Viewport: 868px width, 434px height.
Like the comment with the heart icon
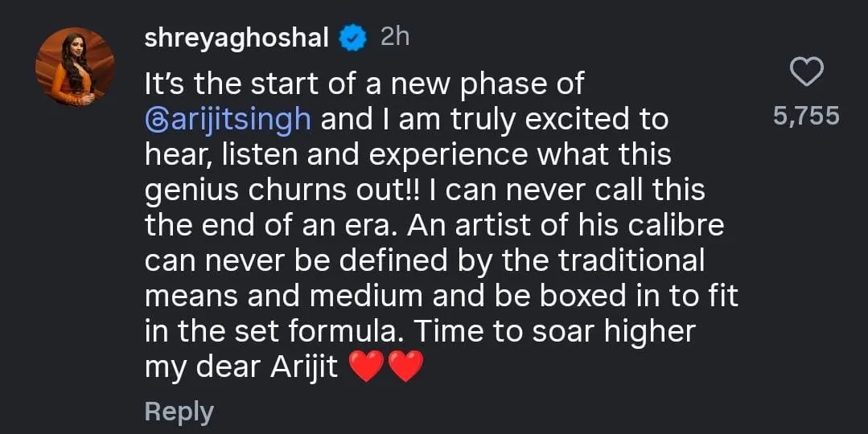pos(806,73)
